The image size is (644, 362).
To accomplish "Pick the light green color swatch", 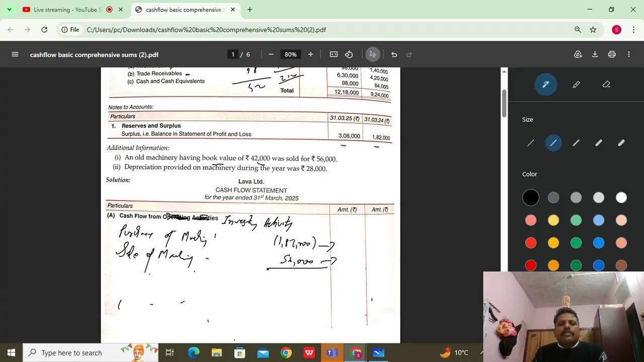I will [x=576, y=220].
